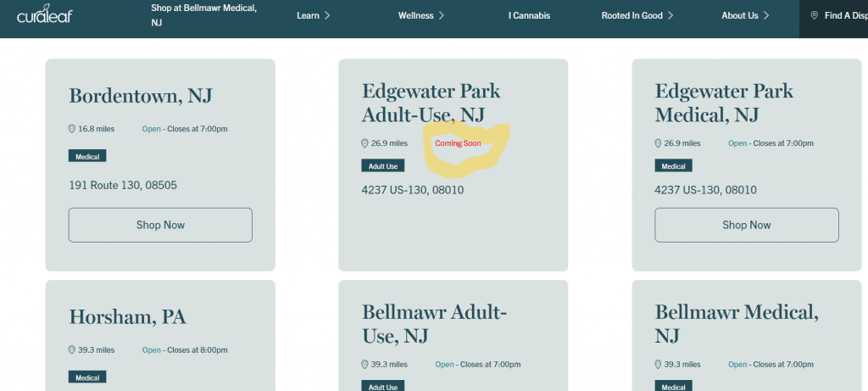Click location pin icon on Horsham card
Image resolution: width=868 pixels, height=391 pixels.
71,350
